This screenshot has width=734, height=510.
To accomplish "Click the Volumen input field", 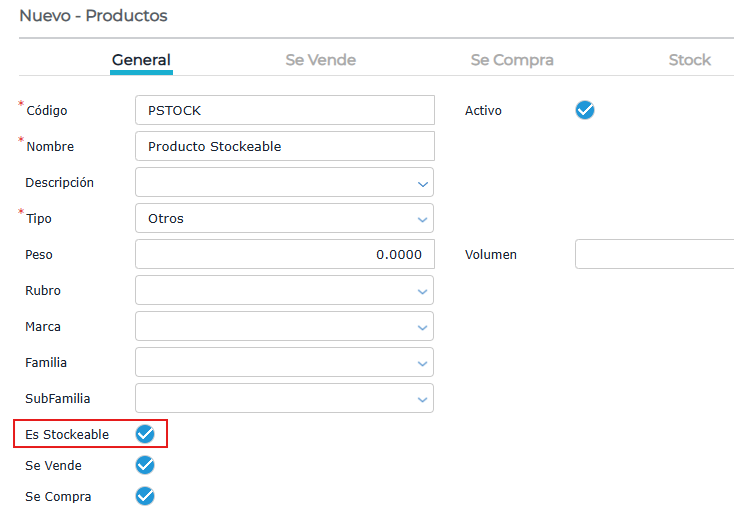I will click(x=654, y=254).
